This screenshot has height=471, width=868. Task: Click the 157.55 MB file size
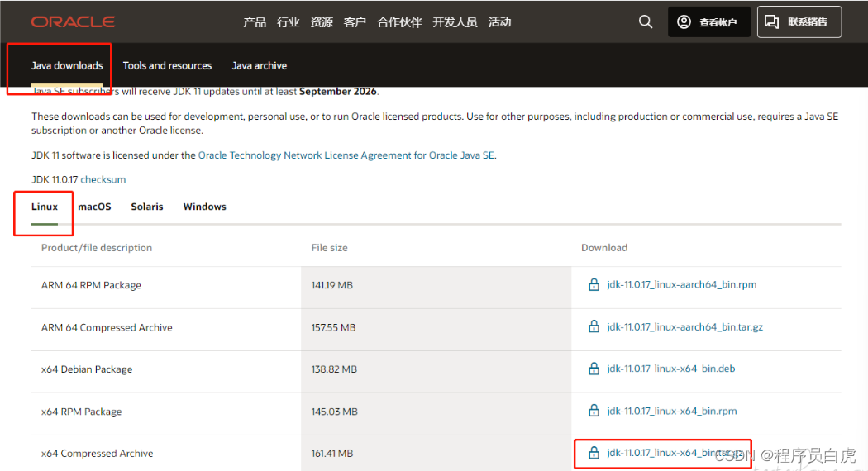333,328
